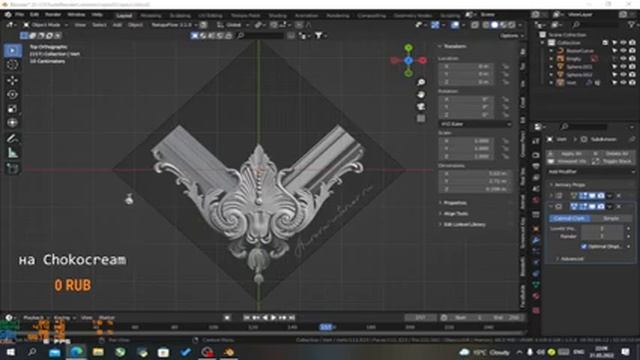Click the Delete All button
The image size is (640, 360).
(613, 154)
